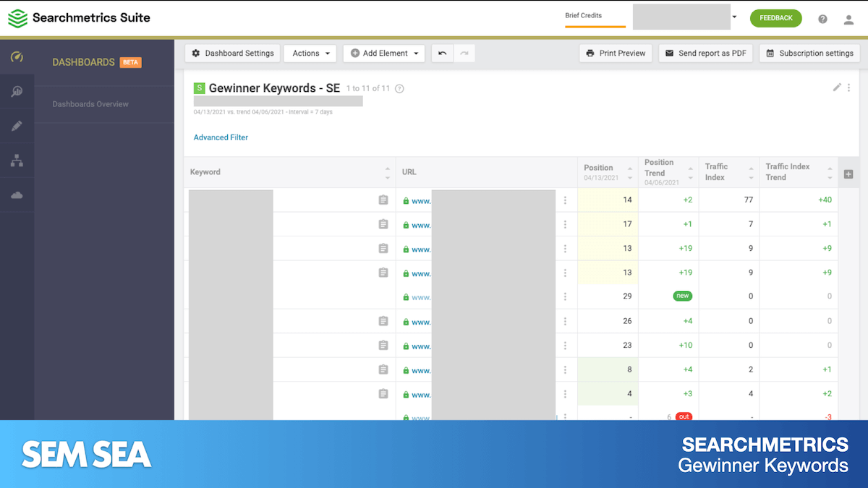Sort table by Keyword column header
Viewport: 868px width, 488px height.
(205, 172)
